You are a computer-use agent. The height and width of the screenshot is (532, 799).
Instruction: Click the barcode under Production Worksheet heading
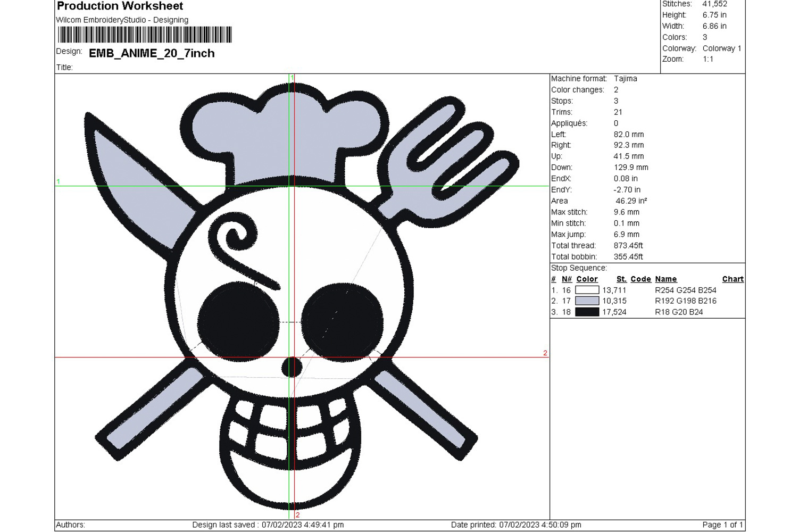(145, 35)
